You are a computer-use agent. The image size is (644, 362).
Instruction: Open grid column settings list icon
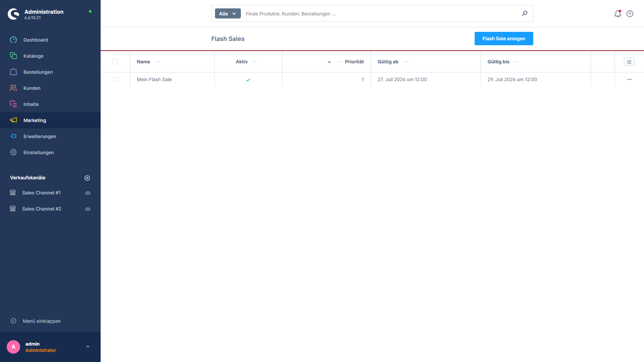pyautogui.click(x=629, y=62)
